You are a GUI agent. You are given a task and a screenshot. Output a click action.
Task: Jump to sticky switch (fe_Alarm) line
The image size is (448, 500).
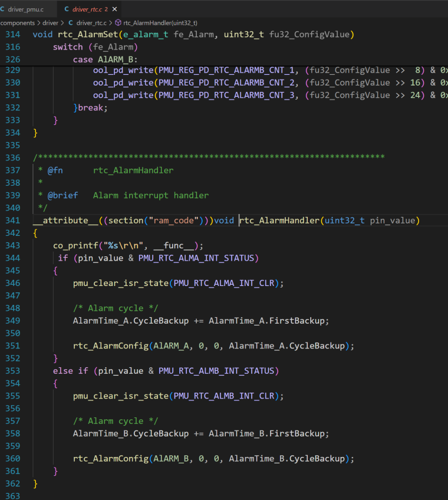click(95, 47)
